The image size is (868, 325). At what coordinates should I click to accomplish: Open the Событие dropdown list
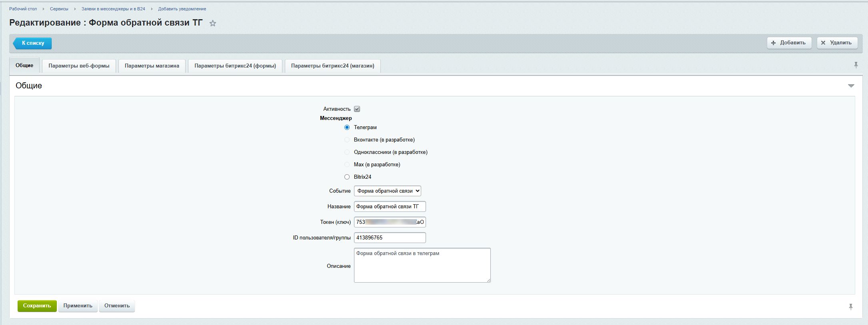(387, 191)
